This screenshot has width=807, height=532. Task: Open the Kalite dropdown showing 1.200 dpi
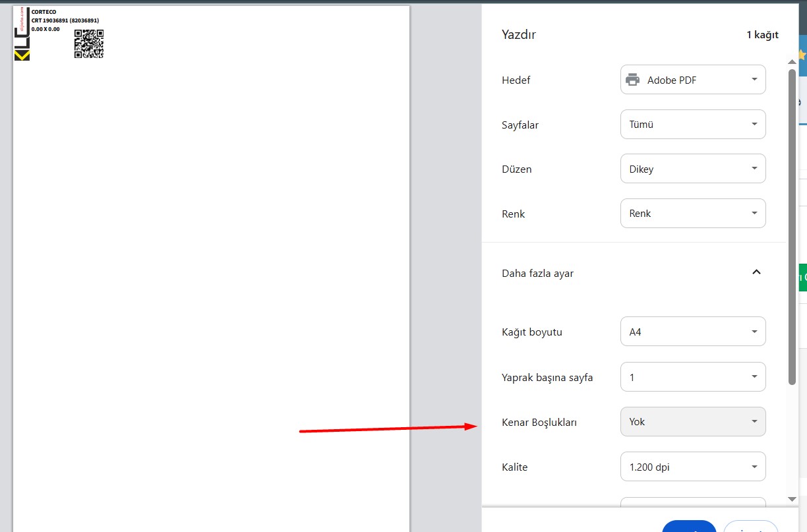click(692, 467)
